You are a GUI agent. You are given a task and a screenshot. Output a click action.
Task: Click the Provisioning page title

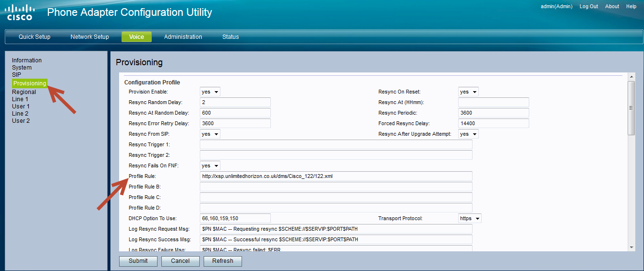tap(139, 62)
